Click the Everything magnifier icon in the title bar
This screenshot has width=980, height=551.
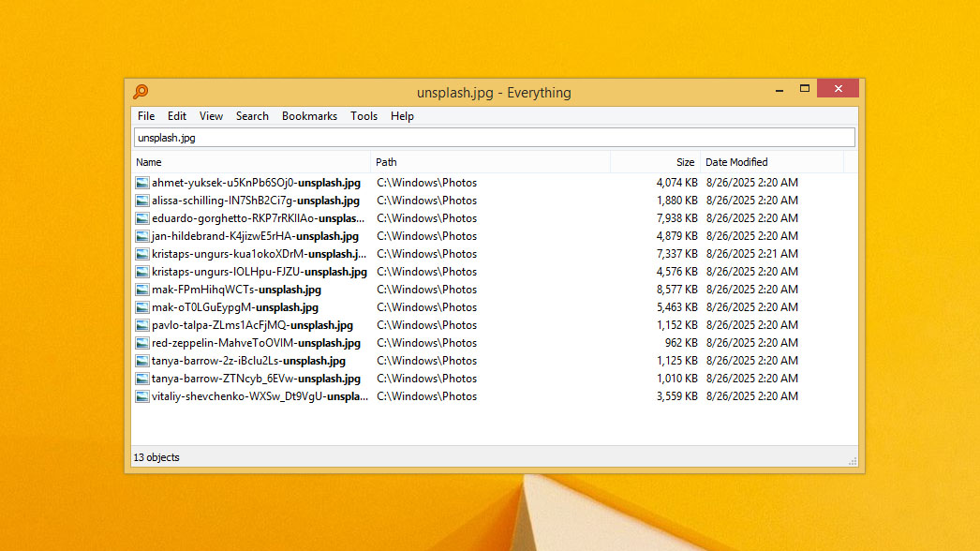click(x=140, y=92)
